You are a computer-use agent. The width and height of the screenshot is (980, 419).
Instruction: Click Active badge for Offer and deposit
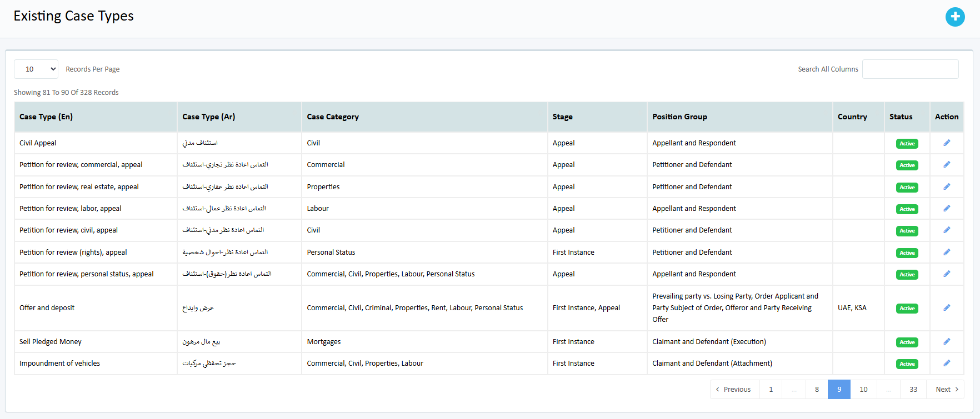click(907, 309)
